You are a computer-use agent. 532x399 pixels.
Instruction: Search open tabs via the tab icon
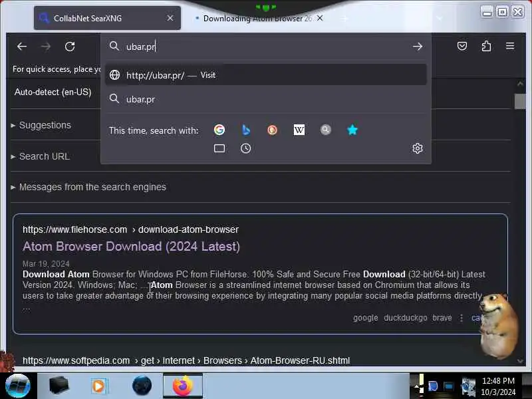click(219, 148)
